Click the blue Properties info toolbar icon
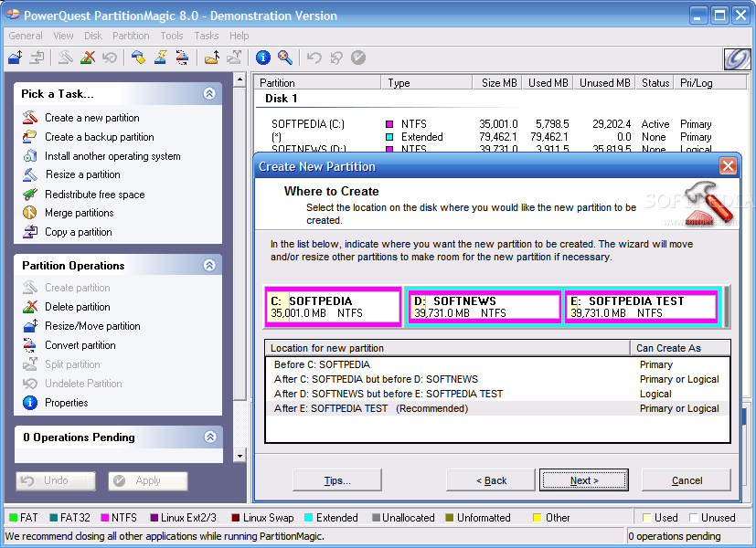 coord(262,58)
